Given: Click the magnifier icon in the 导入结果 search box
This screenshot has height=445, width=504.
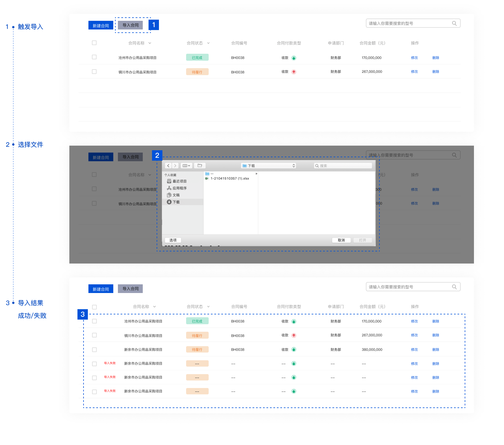Looking at the screenshot, I should [x=454, y=287].
